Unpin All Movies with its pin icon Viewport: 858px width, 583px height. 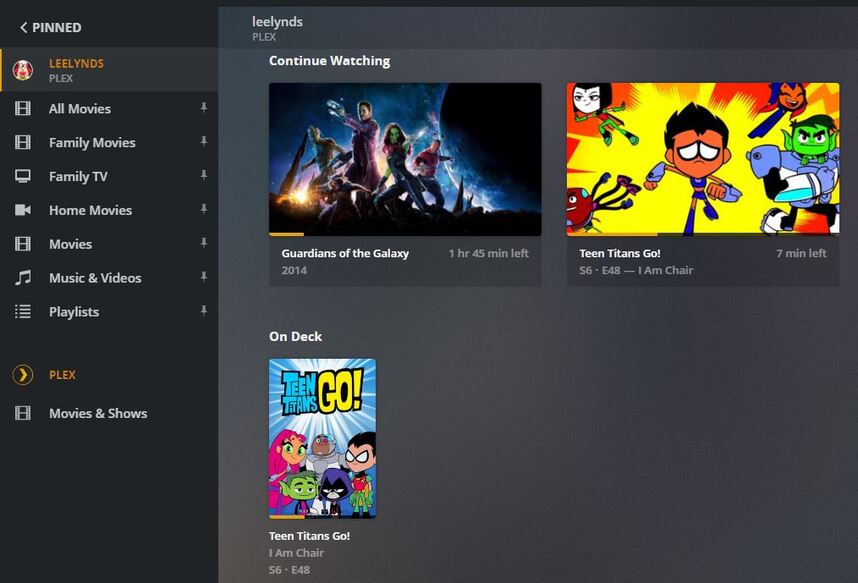[204, 108]
